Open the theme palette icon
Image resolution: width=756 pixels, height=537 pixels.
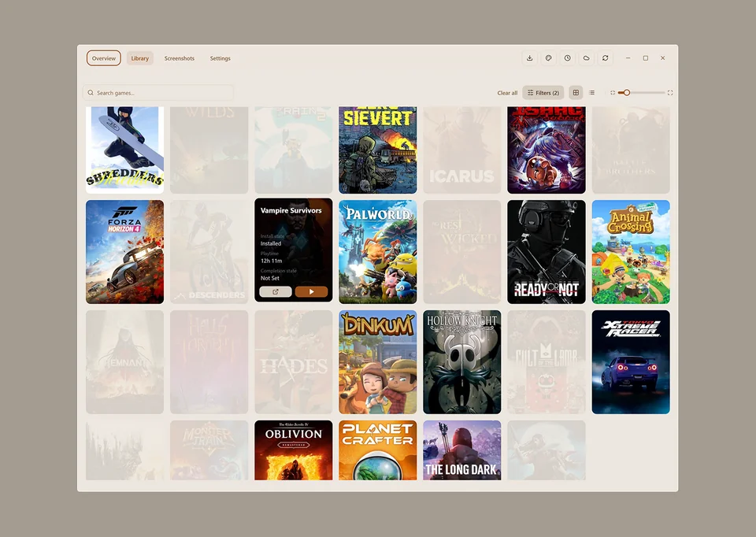pos(548,57)
